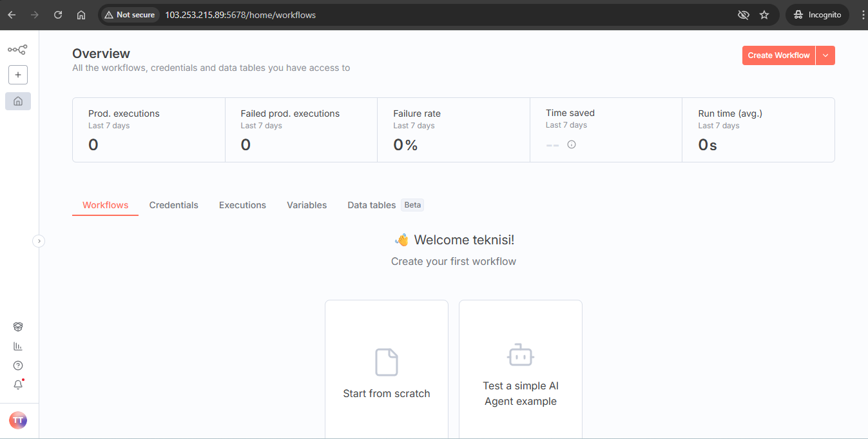Click the n8n logo in sidebar
868x439 pixels.
(x=17, y=50)
